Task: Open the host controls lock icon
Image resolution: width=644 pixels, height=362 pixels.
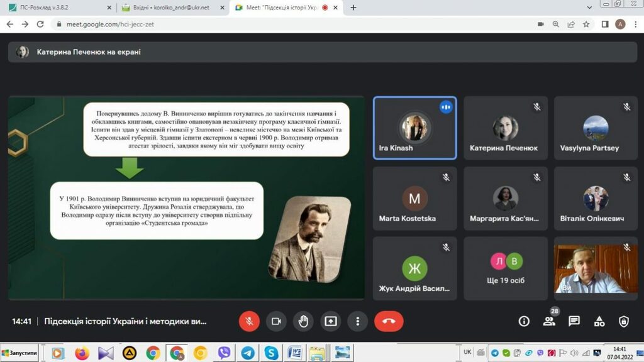Action: 624,321
